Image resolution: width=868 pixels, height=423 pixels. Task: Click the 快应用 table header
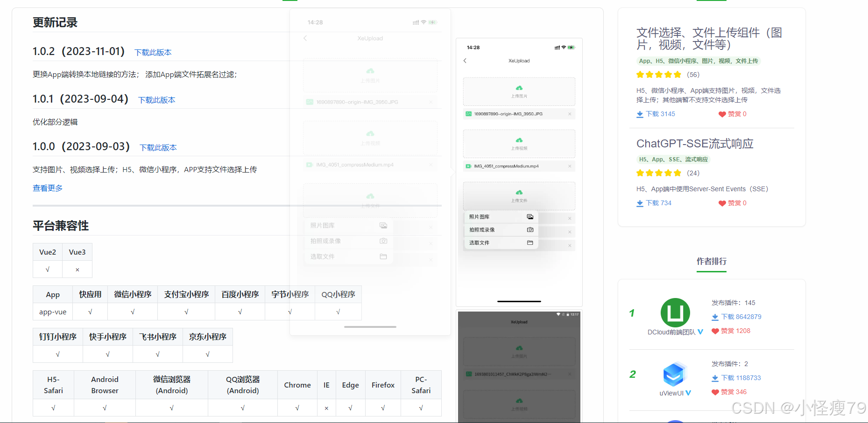(x=90, y=294)
